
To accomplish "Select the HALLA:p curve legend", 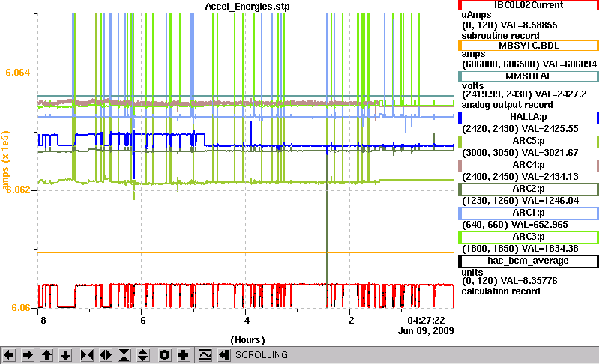I will pyautogui.click(x=529, y=118).
